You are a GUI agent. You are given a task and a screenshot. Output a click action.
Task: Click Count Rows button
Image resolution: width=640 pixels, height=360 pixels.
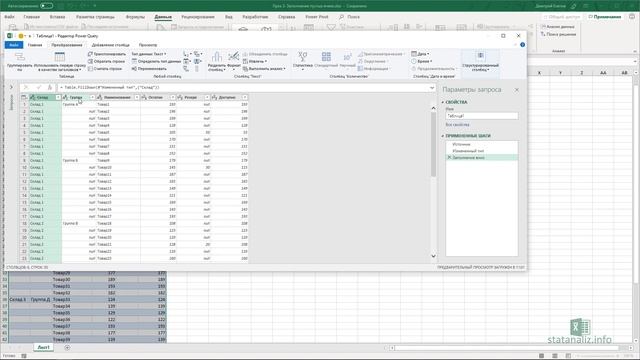click(x=105, y=69)
